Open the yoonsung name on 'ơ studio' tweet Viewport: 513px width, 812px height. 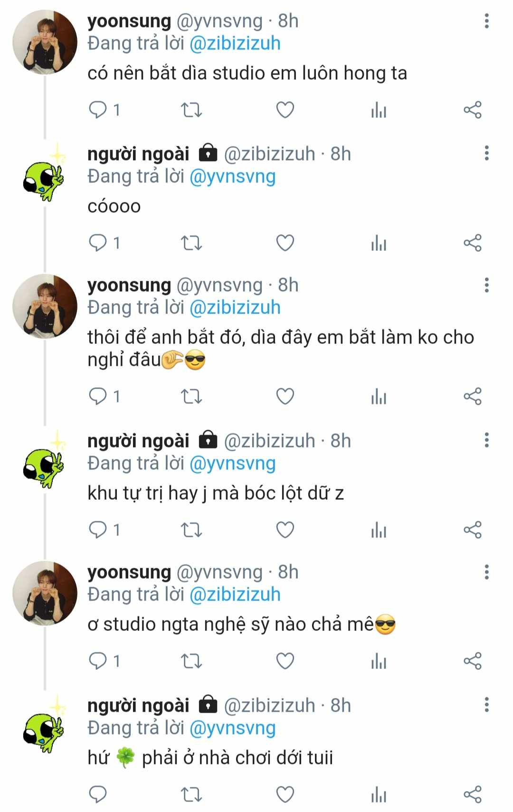[129, 572]
